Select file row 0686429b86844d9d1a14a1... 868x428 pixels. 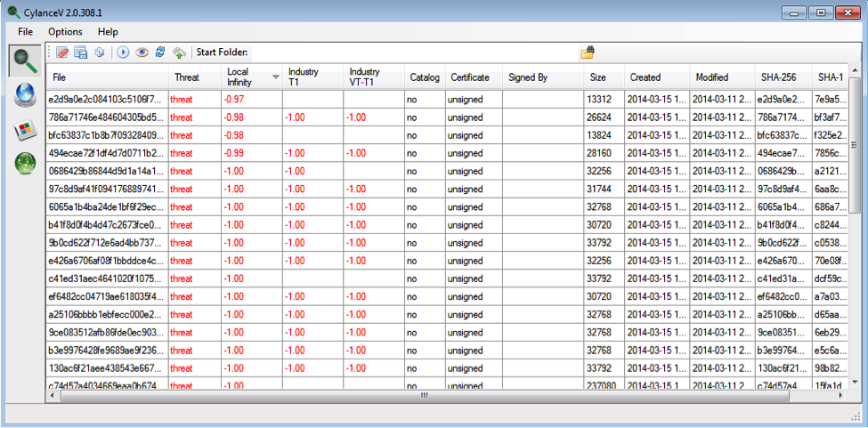pyautogui.click(x=447, y=171)
